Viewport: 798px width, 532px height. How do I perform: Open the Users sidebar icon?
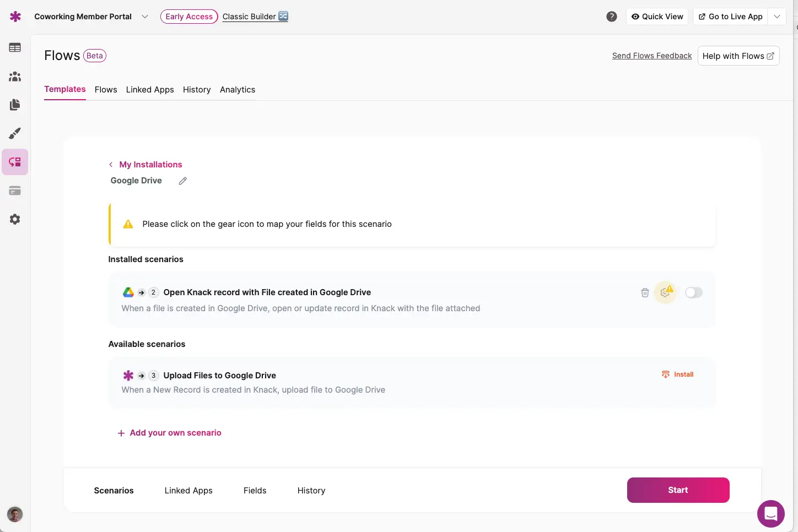click(x=15, y=77)
